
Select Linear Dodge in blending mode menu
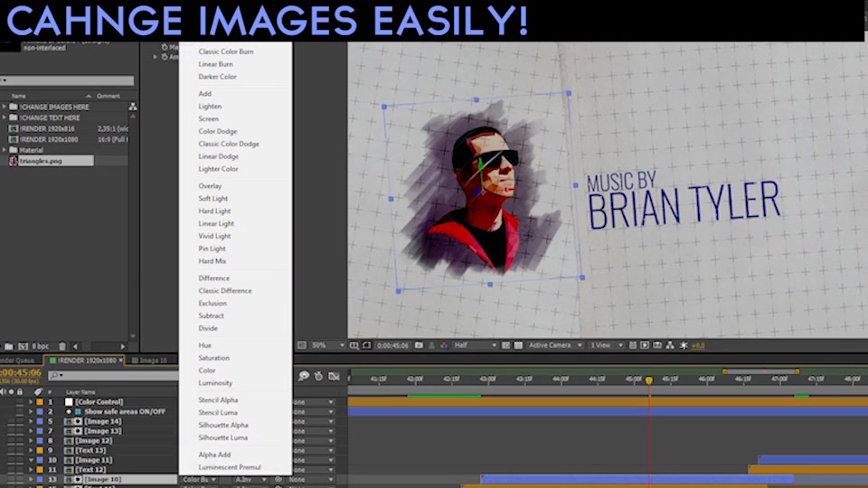[x=219, y=156]
